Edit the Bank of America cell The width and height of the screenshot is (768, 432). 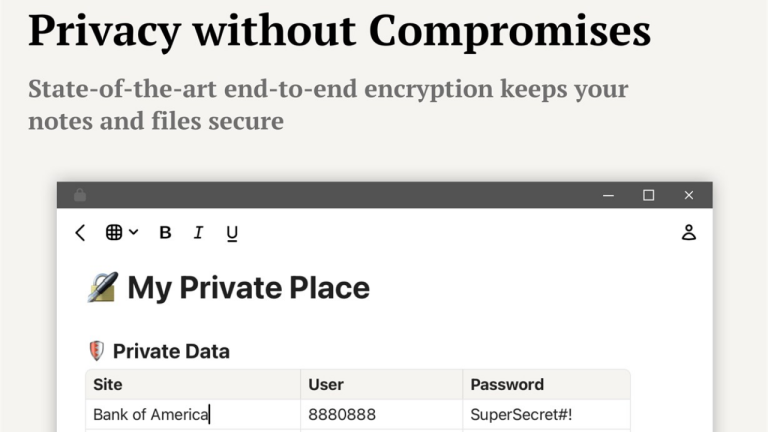(x=193, y=414)
